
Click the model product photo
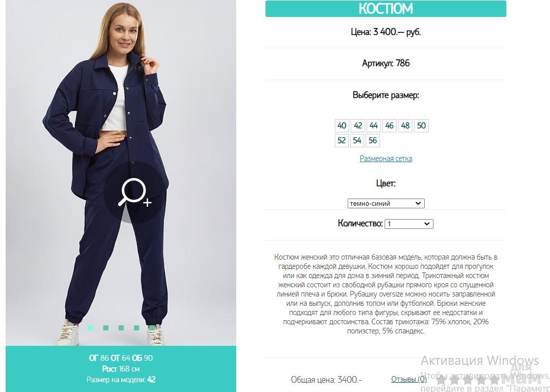(x=121, y=173)
